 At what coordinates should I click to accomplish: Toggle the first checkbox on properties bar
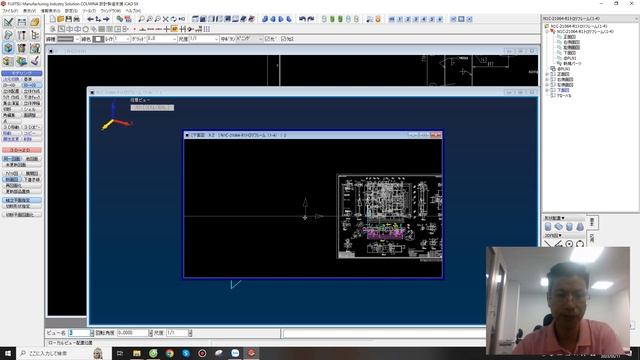click(x=267, y=39)
